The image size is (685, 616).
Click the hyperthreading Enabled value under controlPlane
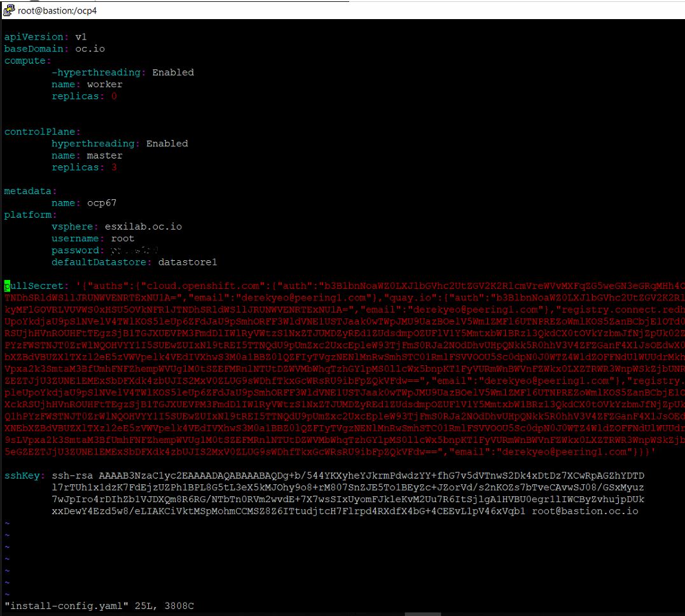(x=167, y=143)
